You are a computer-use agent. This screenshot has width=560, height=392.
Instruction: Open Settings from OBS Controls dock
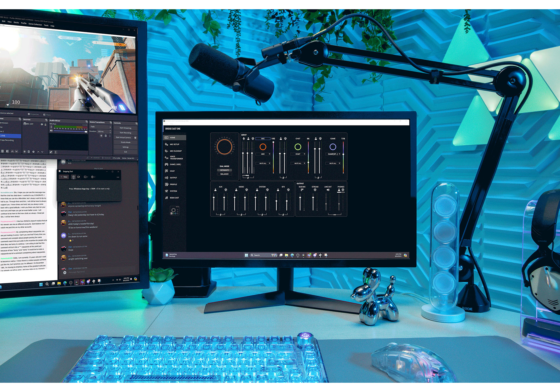125,147
